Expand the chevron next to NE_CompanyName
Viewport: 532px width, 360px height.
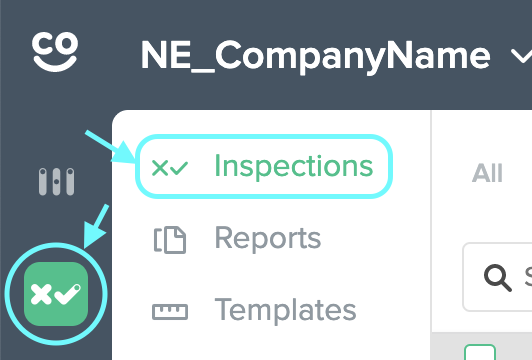point(522,56)
